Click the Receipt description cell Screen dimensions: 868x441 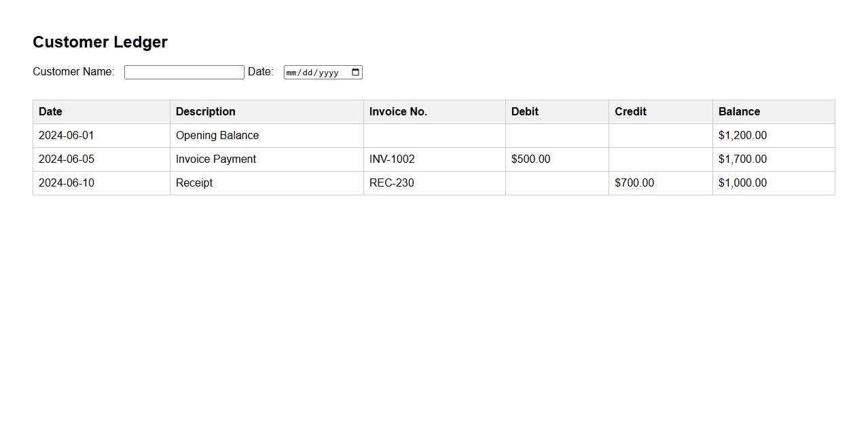tap(194, 183)
